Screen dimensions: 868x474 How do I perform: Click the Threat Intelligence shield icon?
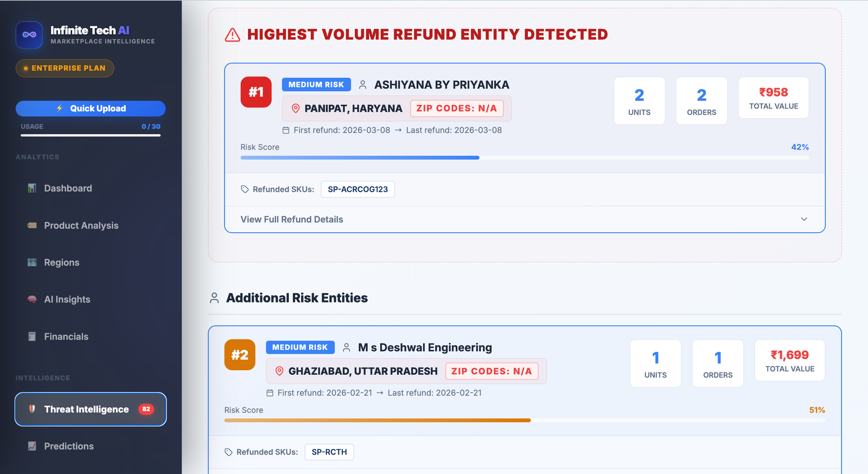tap(32, 409)
